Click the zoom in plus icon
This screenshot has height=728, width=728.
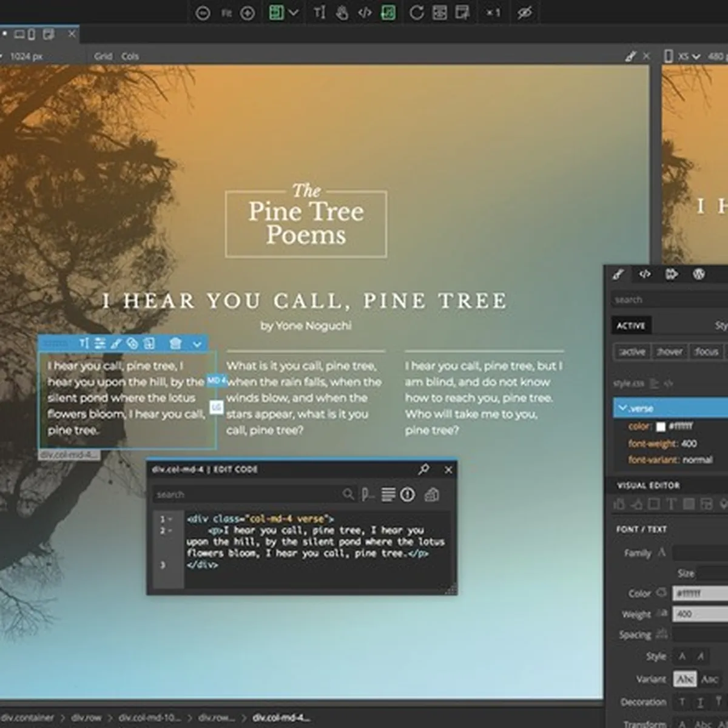(x=248, y=13)
